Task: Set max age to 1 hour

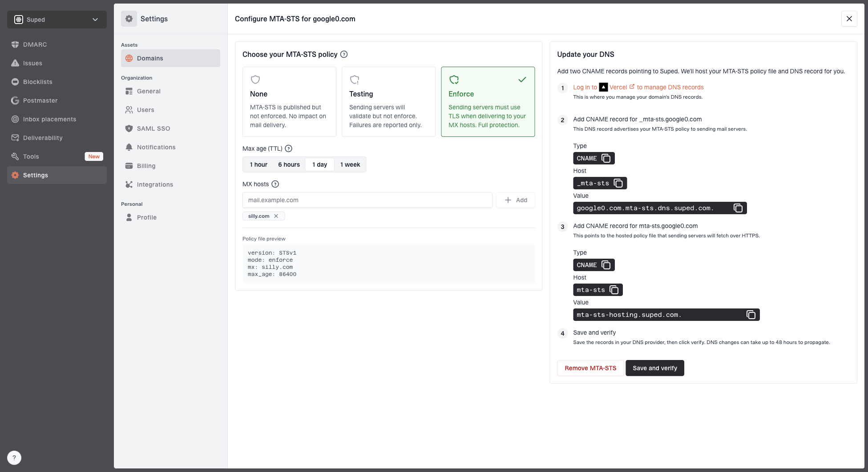Action: 258,164
